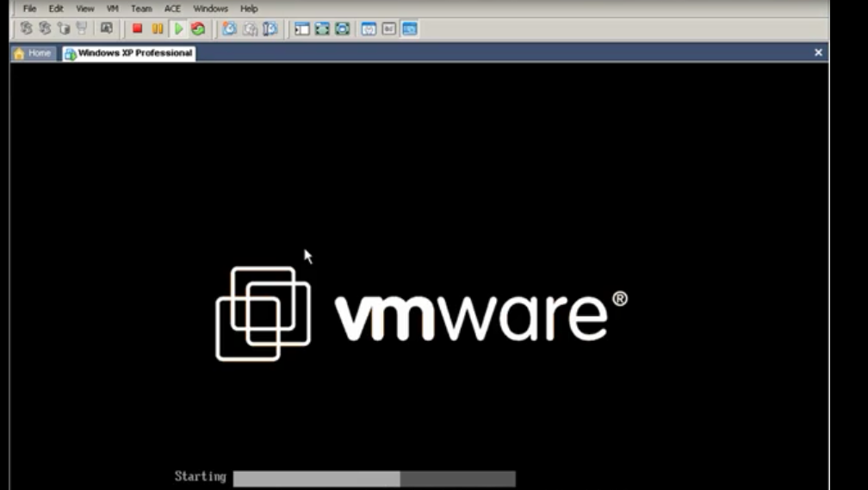868x490 pixels.
Task: Click the highlighted console view icon
Action: (410, 28)
